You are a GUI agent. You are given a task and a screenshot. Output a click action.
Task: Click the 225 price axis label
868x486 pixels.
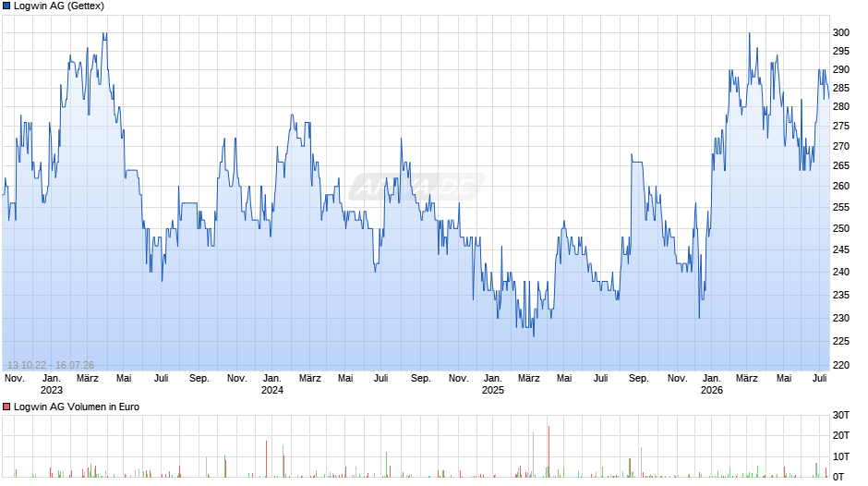coord(841,341)
